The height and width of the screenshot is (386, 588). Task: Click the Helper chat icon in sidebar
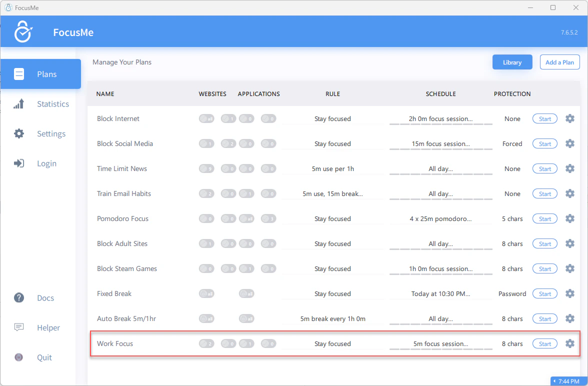(x=19, y=327)
